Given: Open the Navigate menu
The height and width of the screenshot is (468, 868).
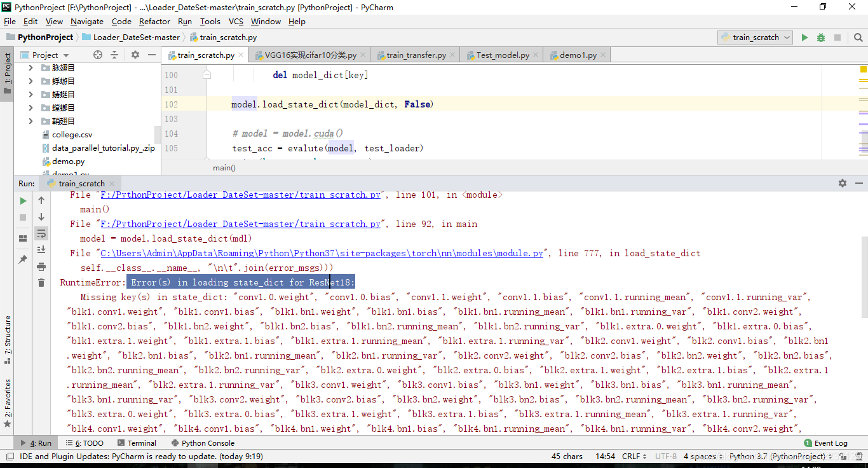Looking at the screenshot, I should (x=87, y=21).
